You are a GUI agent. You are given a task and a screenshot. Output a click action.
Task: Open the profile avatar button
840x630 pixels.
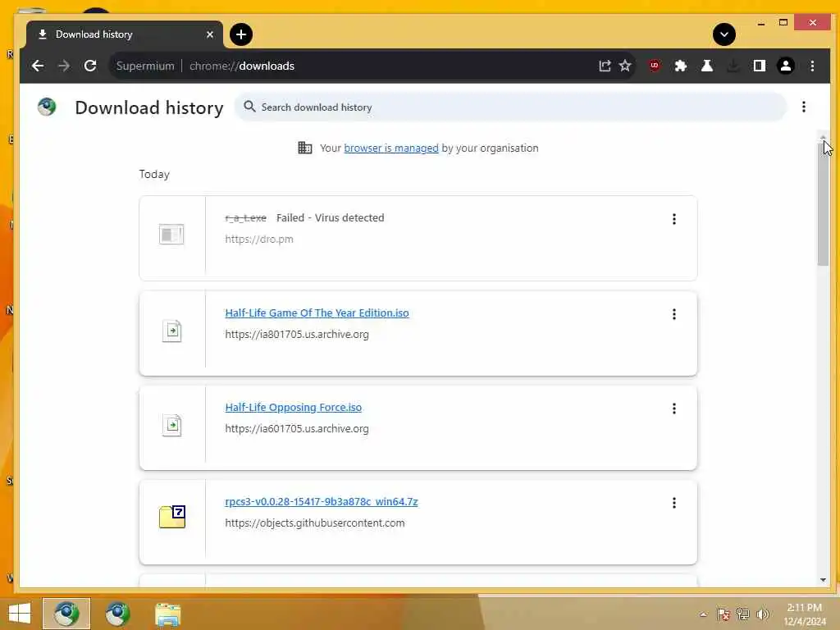[785, 66]
